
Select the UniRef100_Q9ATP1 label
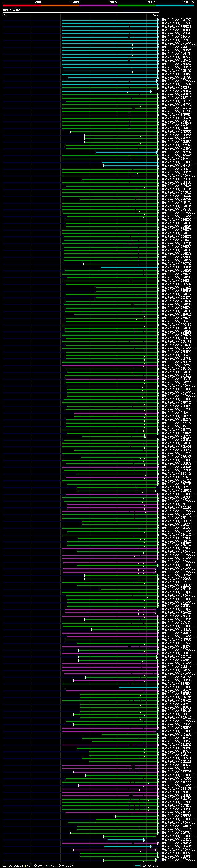coord(177,101)
